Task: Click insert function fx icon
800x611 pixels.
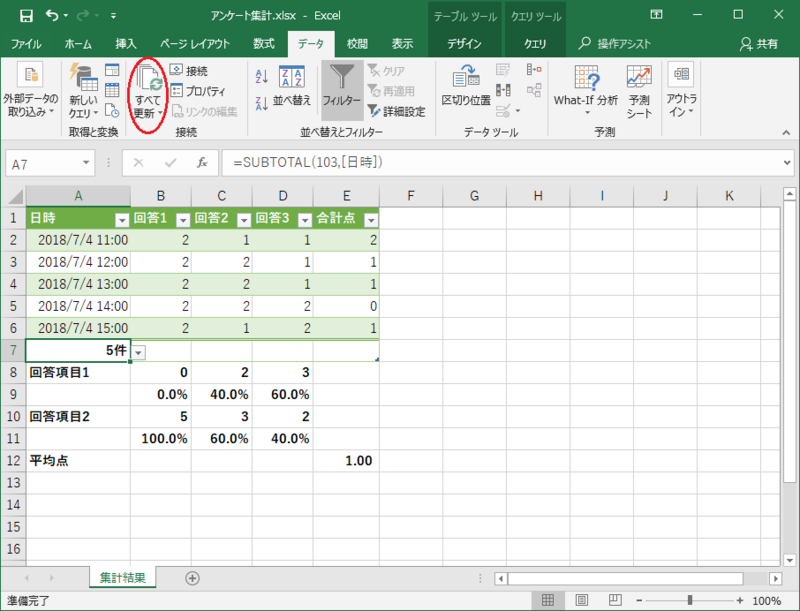Action: pyautogui.click(x=202, y=163)
